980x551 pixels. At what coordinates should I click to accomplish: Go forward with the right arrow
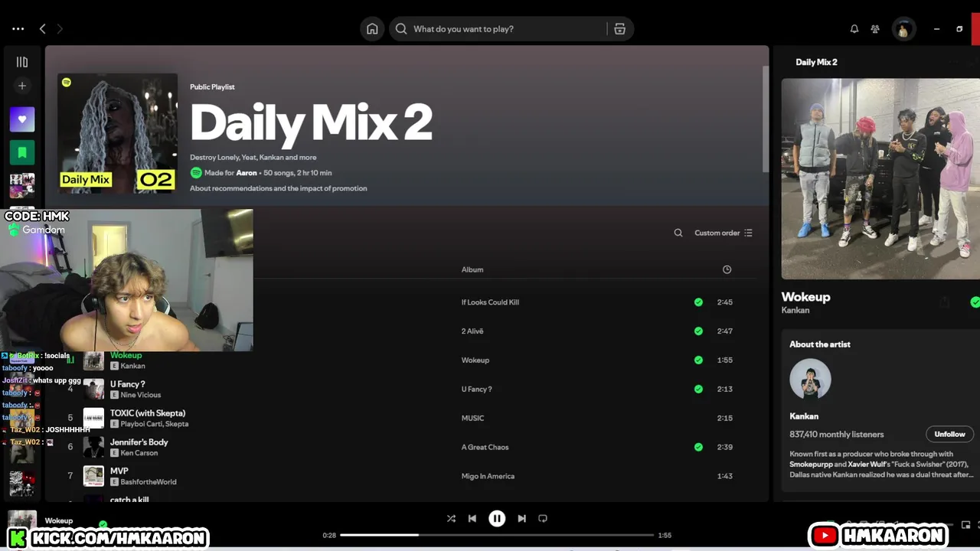pos(60,29)
